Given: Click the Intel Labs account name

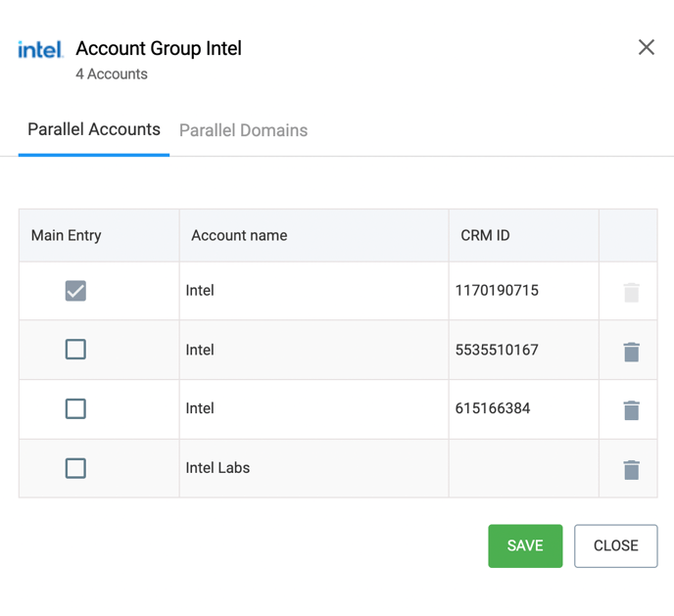Looking at the screenshot, I should coord(217,467).
